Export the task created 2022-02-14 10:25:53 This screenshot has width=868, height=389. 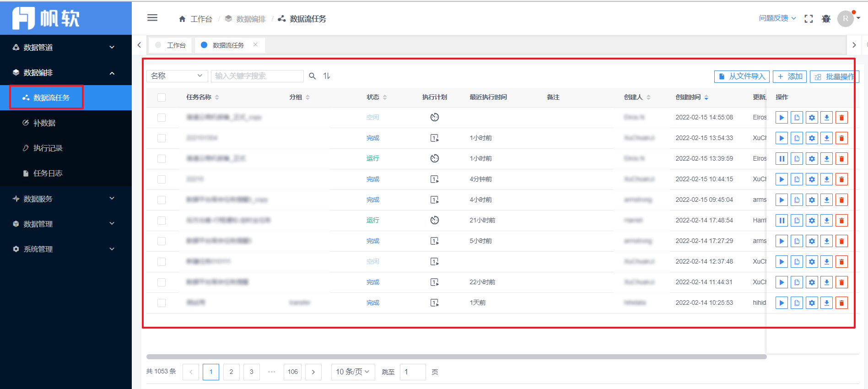click(x=826, y=303)
